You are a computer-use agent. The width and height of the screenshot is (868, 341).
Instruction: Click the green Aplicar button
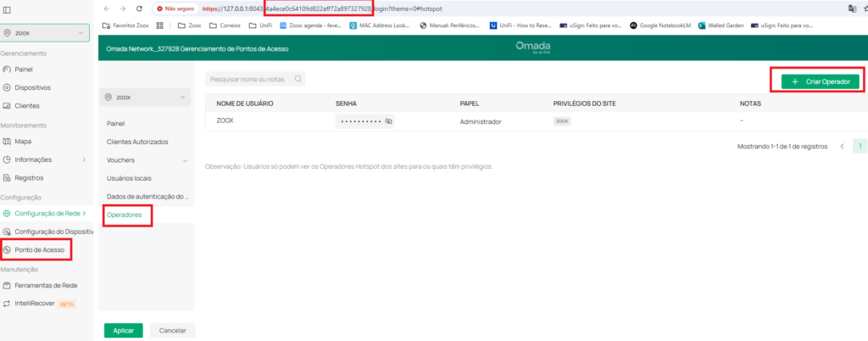point(124,331)
